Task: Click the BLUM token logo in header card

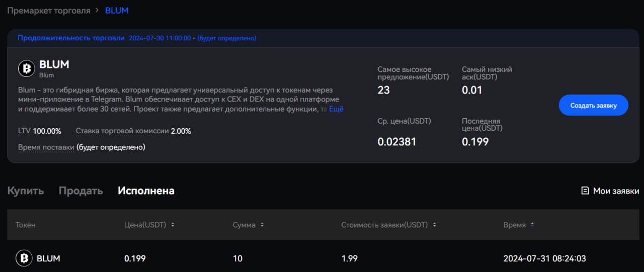Action: (x=27, y=68)
